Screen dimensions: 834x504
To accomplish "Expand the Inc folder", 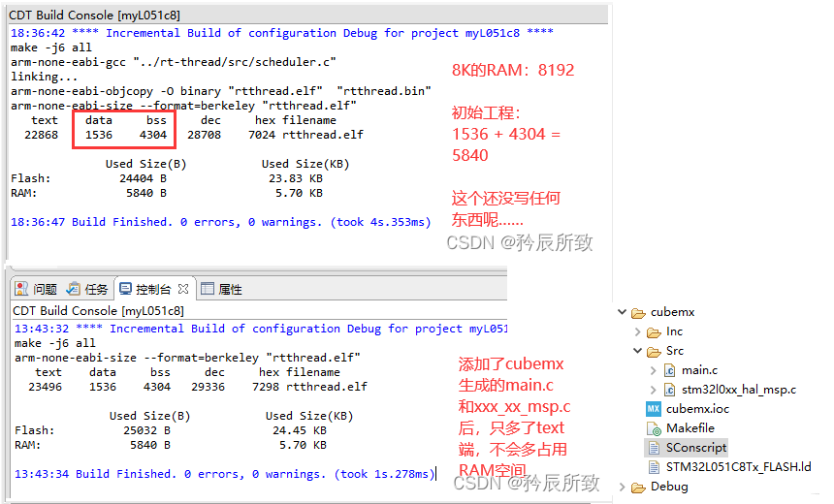I will 638,331.
